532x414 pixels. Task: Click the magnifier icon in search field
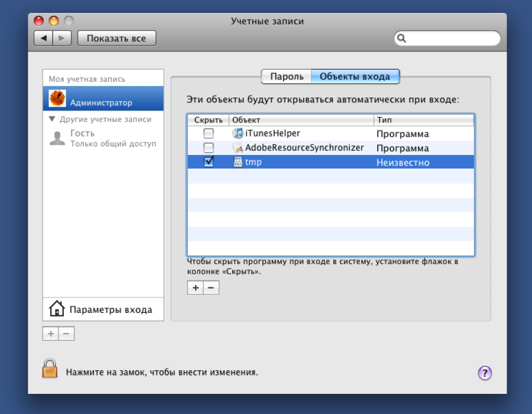(401, 38)
